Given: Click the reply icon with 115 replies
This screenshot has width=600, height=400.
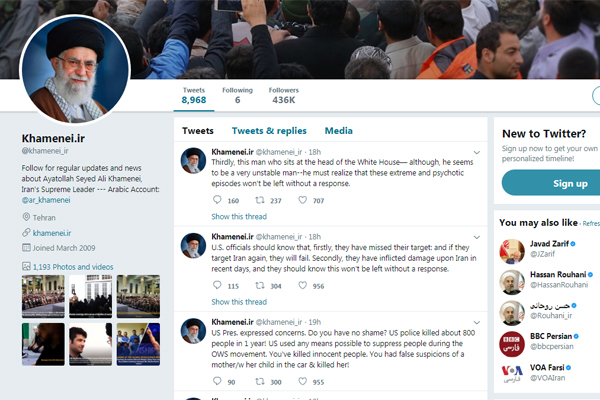Looking at the screenshot, I should (x=217, y=285).
